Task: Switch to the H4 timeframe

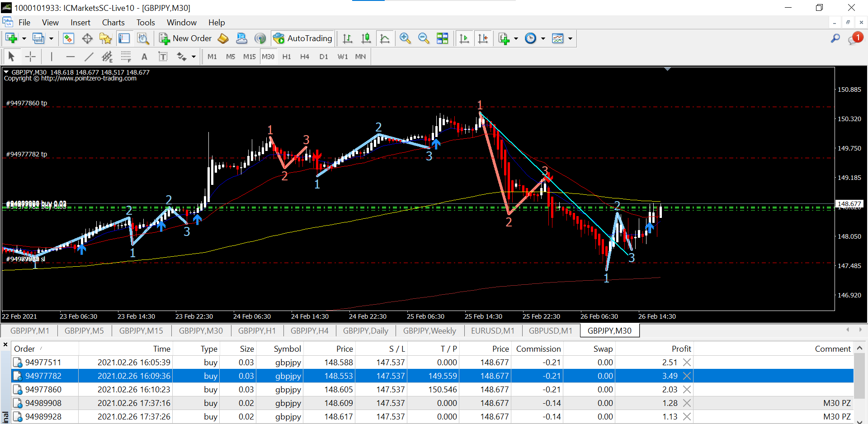Action: click(305, 57)
